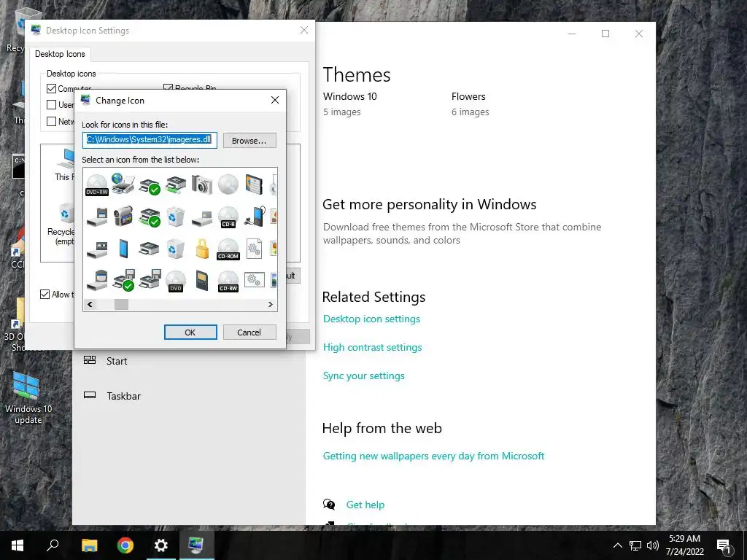The image size is (747, 560).
Task: Choose the full recycle bin icon
Action: coord(176,216)
